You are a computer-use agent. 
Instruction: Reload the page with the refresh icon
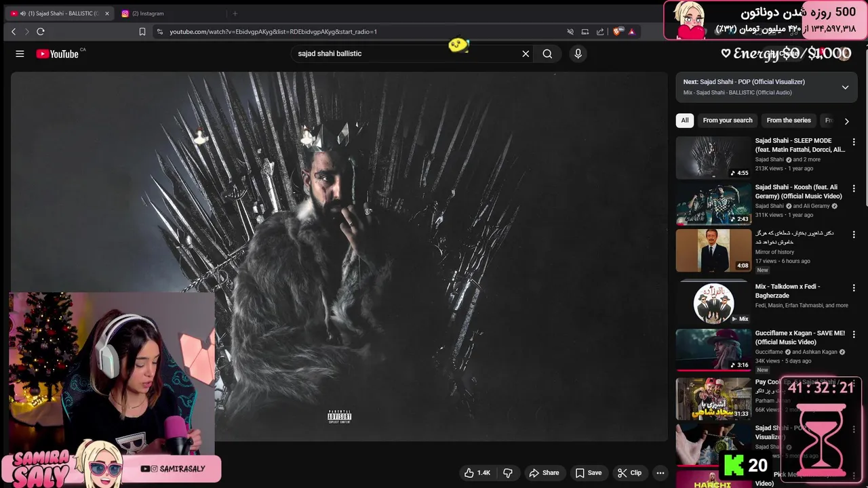[x=41, y=31]
